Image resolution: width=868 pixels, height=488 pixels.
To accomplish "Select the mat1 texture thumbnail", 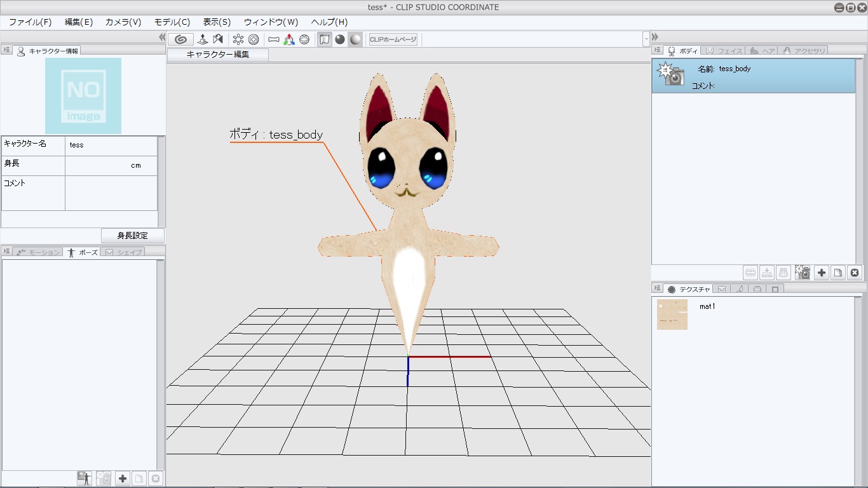I will [672, 315].
